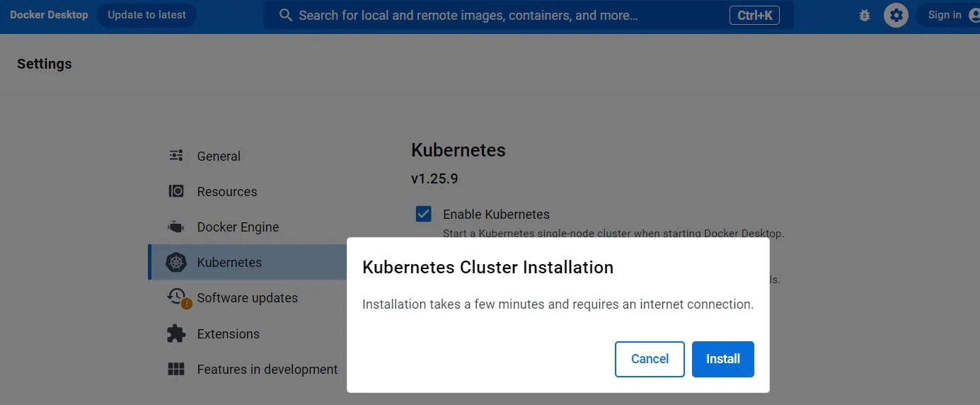
Task: Click the Kubernetes wheel icon
Action: pos(175,262)
